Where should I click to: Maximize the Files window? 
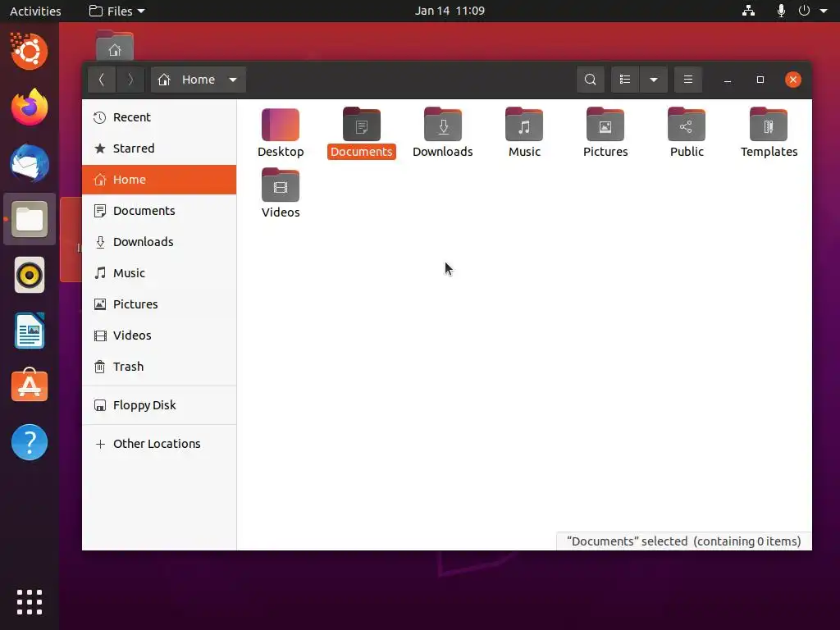pyautogui.click(x=760, y=80)
